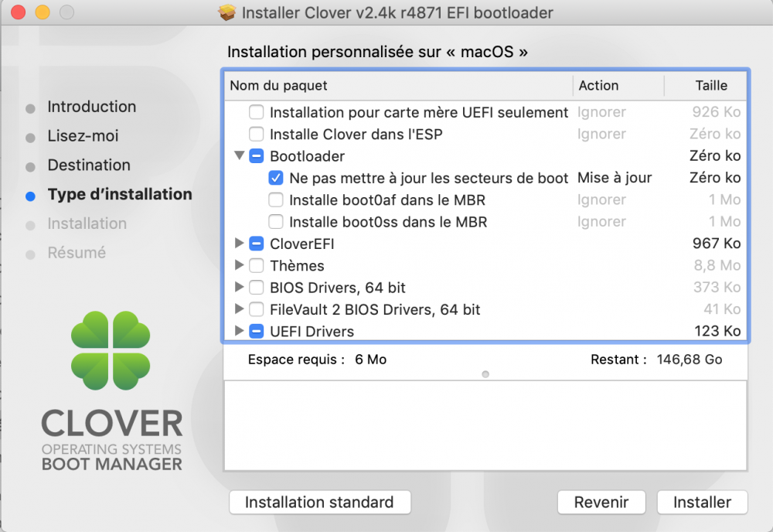
Task: Click the '8,8 Mo' size of Thèmes
Action: 717,265
